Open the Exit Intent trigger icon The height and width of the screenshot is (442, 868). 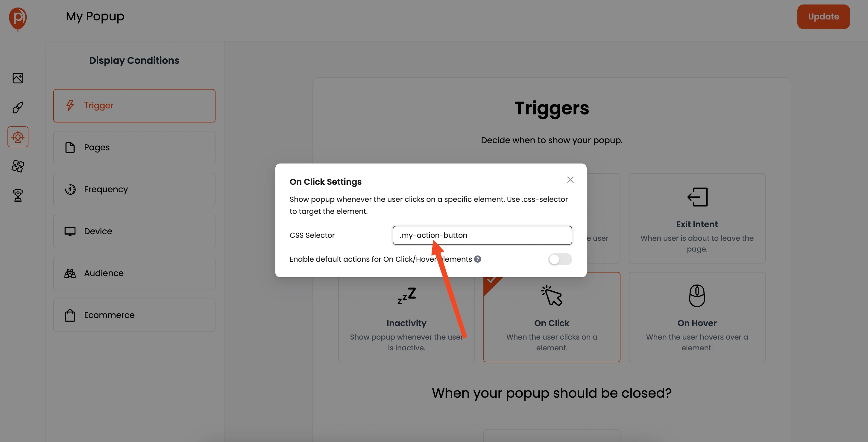pos(697,197)
